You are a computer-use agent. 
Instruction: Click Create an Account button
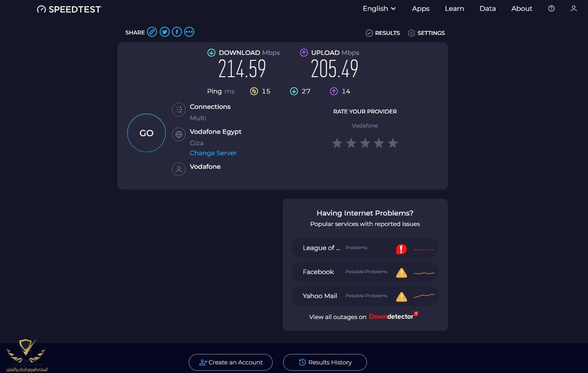[230, 362]
